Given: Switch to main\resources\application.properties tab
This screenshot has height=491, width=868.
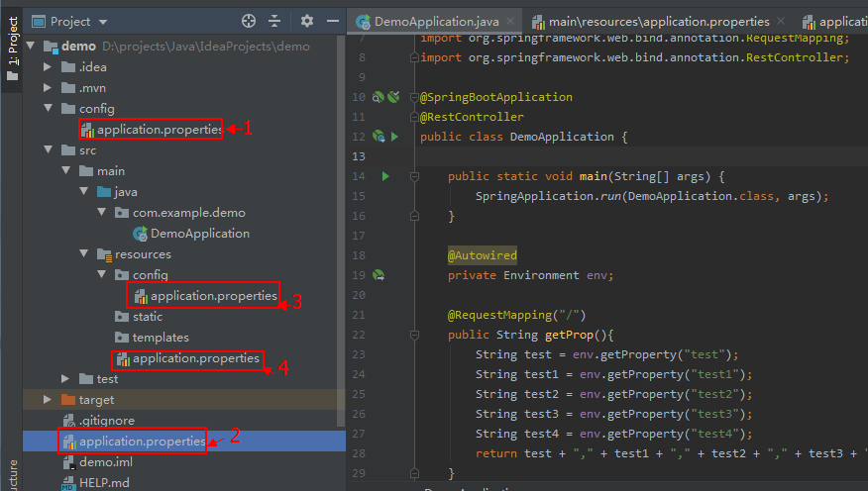Looking at the screenshot, I should 659,22.
